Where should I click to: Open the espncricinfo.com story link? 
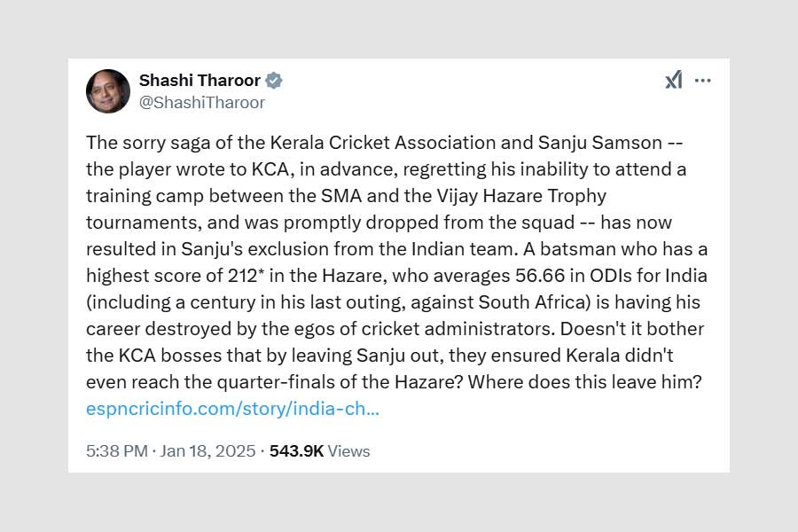232,410
